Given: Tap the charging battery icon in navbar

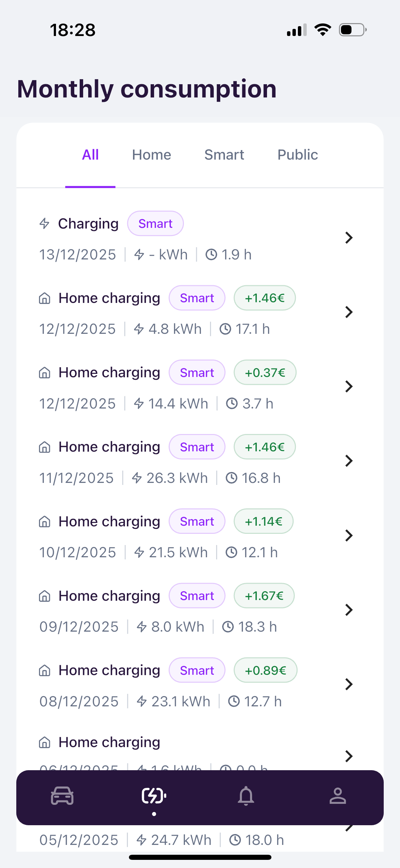Looking at the screenshot, I should 154,796.
